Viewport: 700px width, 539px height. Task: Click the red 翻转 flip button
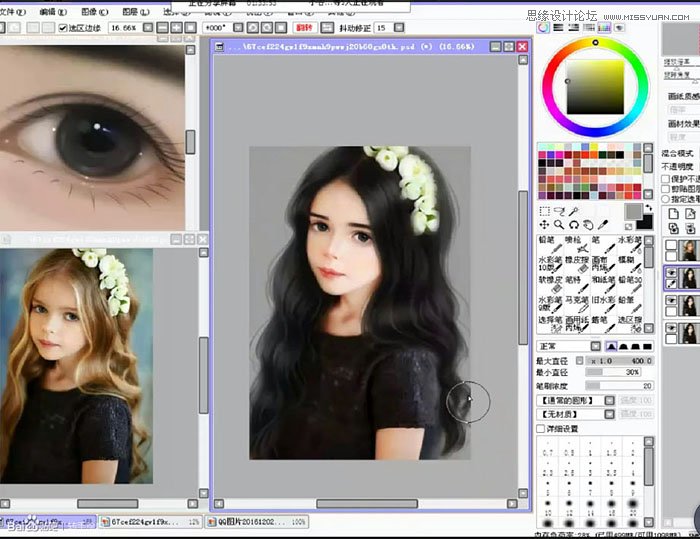point(304,28)
